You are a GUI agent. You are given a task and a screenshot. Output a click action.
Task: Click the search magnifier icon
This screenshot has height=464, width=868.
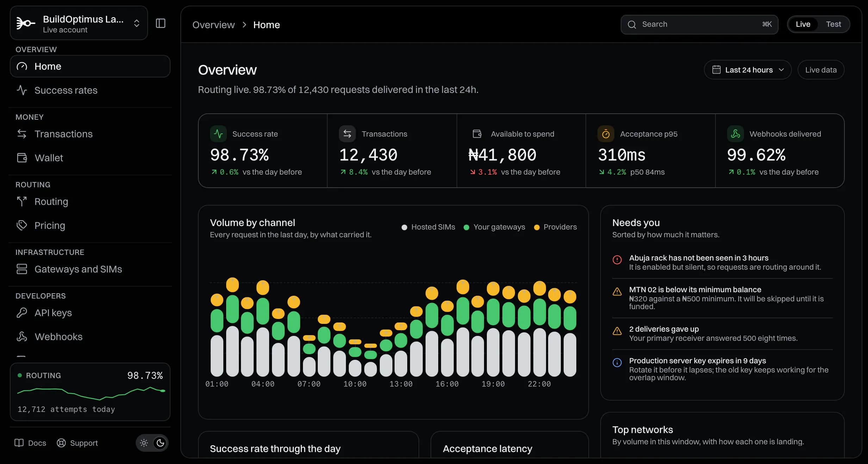[x=632, y=24]
